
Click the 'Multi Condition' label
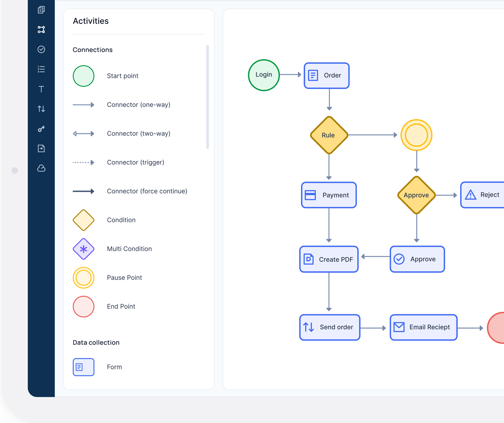(129, 249)
